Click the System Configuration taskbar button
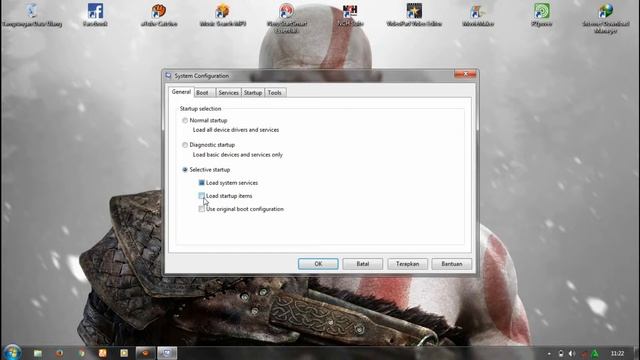The height and width of the screenshot is (360, 640). pos(167,353)
